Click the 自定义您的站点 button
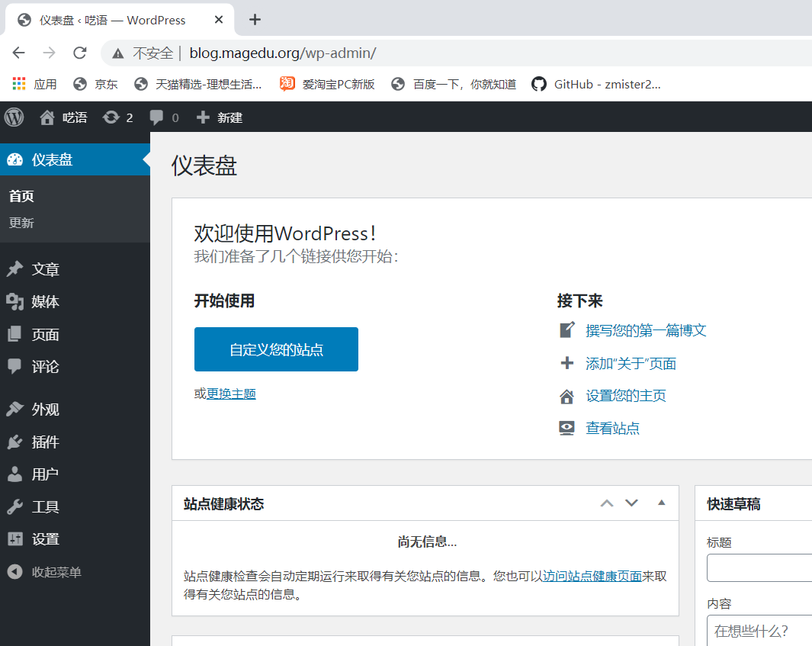812x646 pixels. (276, 349)
